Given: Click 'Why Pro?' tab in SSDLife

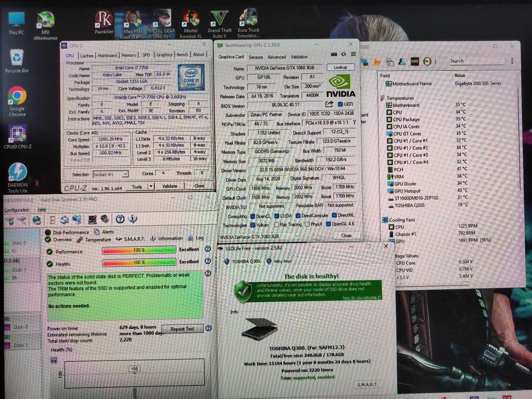Looking at the screenshot, I should 279,261.
